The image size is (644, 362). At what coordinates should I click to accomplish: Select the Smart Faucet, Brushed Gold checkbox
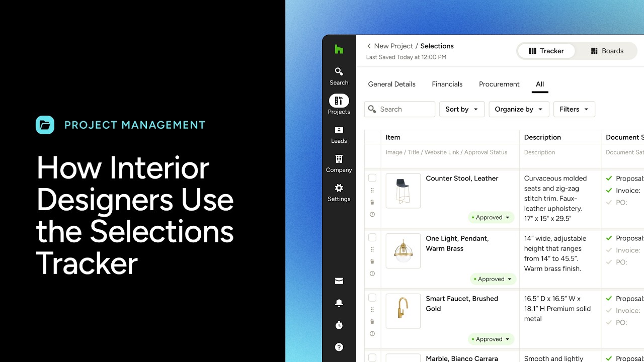(x=372, y=298)
